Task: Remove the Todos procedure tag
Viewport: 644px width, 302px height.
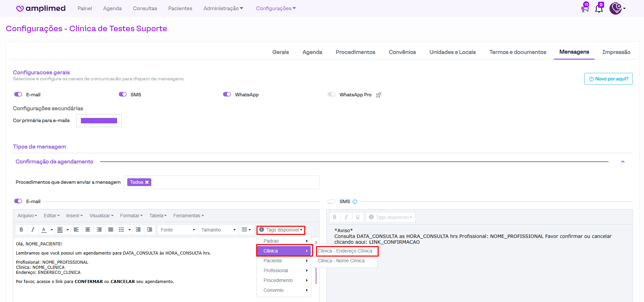Action: pos(147,182)
